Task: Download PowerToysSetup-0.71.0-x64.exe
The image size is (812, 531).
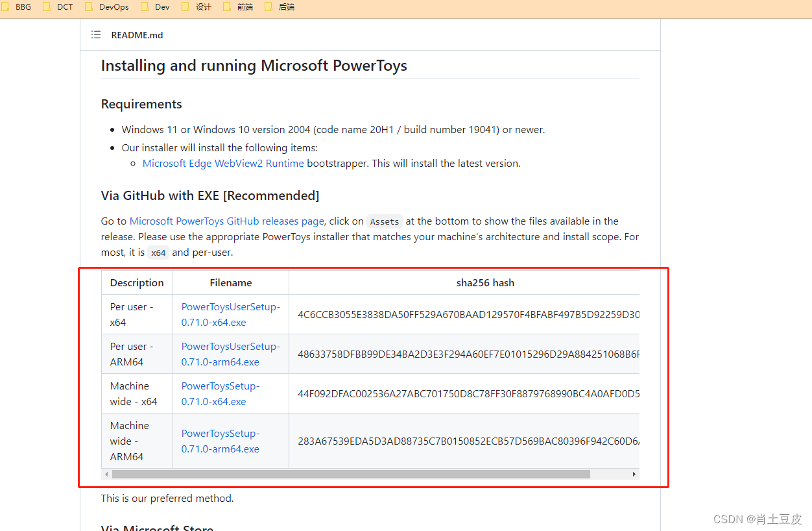Action: (x=221, y=393)
